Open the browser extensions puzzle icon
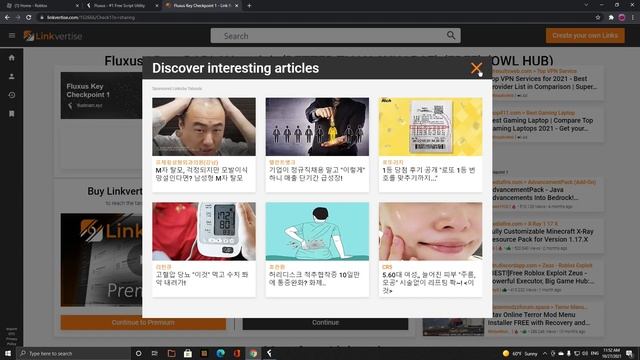This screenshot has width=640, height=360. point(611,18)
